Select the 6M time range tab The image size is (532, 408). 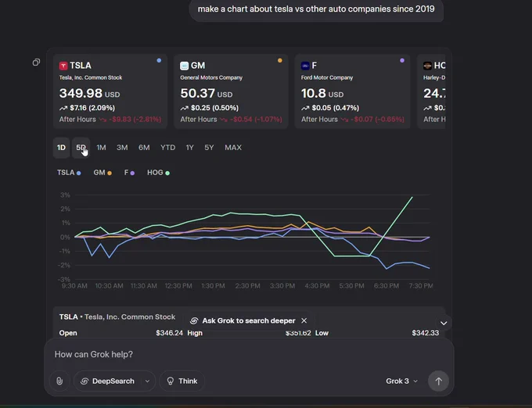144,148
